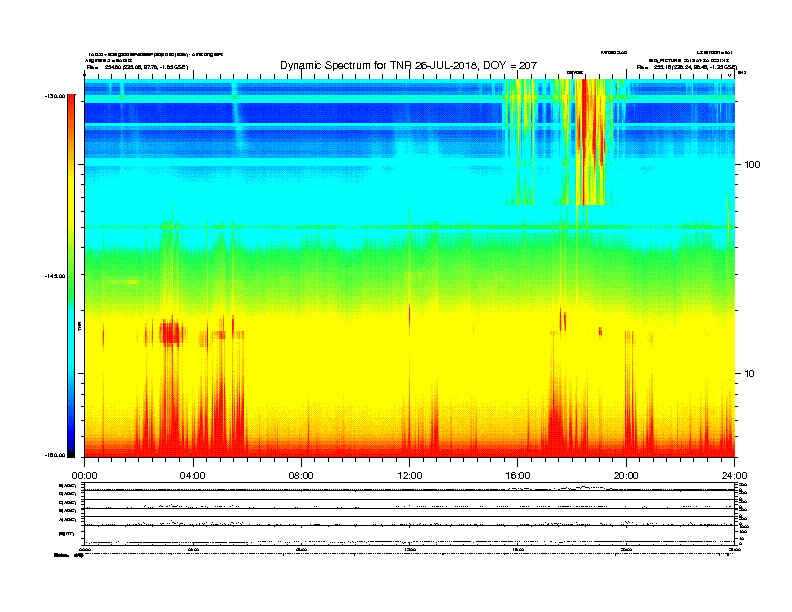Click the 100 frequency axis label
This screenshot has height=612, width=792.
(752, 165)
